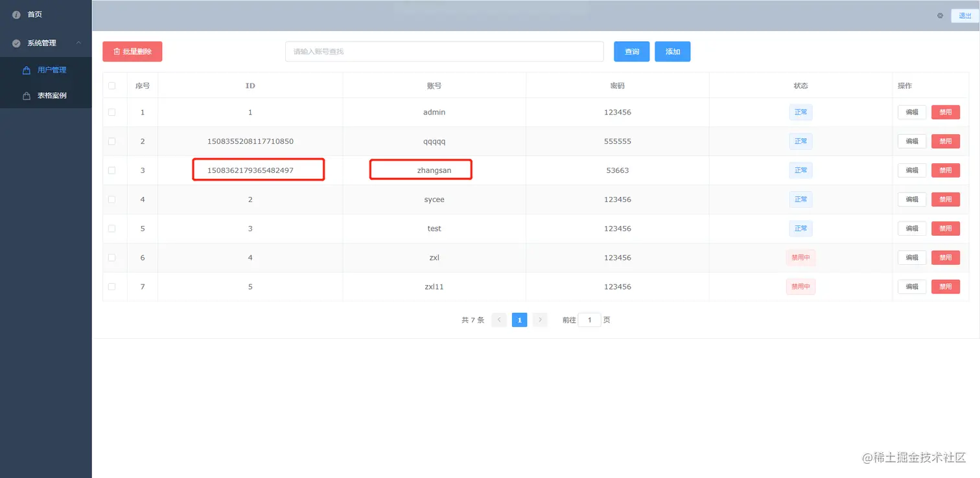Click 禁用 for the zxl11 account
This screenshot has width=980, height=478.
click(x=946, y=287)
